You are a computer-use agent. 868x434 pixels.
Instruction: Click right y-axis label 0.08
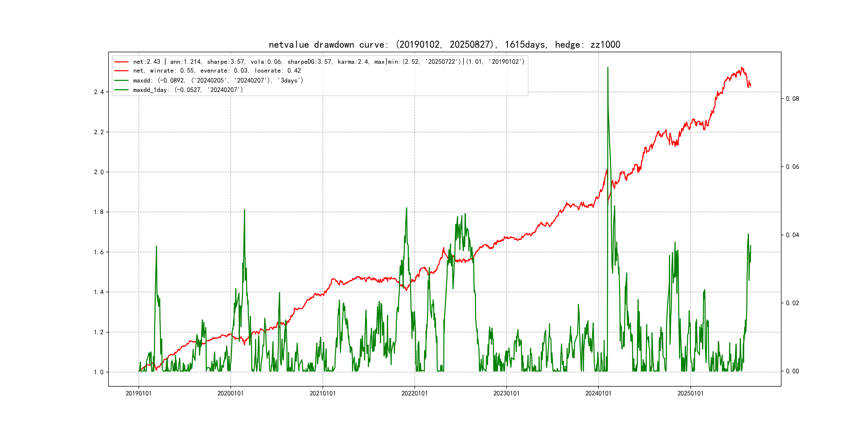point(792,99)
